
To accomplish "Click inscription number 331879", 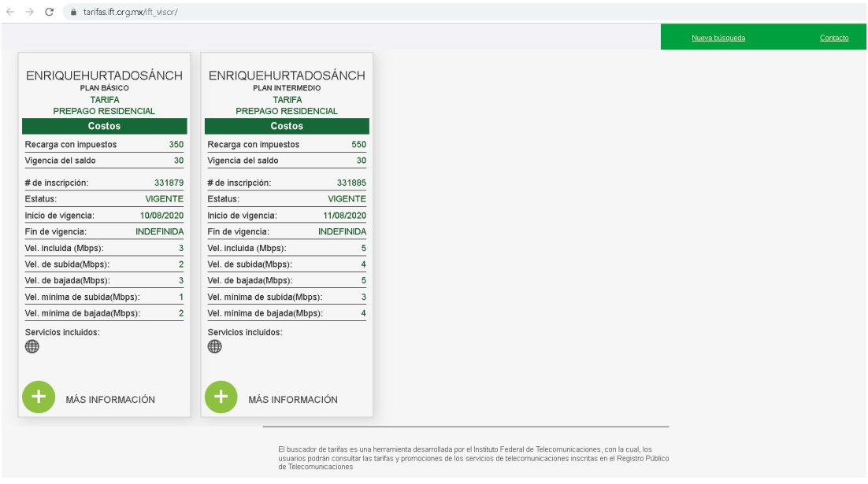I will (x=169, y=183).
